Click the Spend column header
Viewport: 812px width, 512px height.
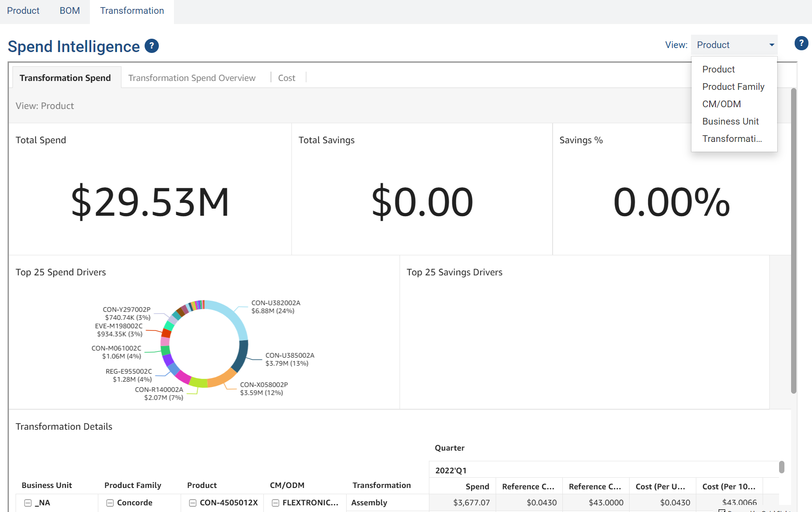click(477, 486)
